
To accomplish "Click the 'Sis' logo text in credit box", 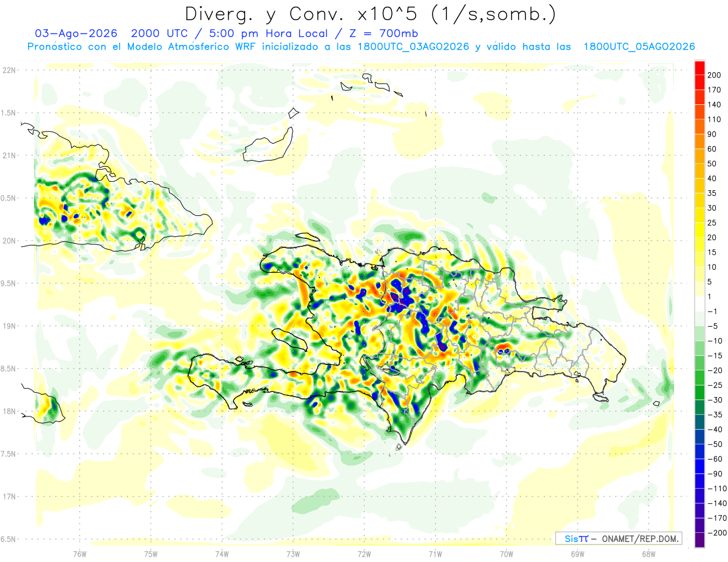I will [570, 538].
